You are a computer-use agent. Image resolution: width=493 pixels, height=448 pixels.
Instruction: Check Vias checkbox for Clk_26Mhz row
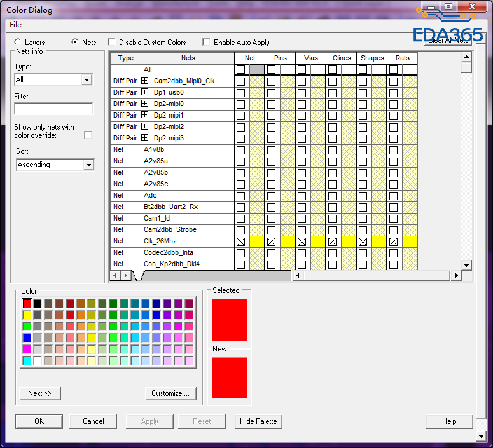click(302, 241)
